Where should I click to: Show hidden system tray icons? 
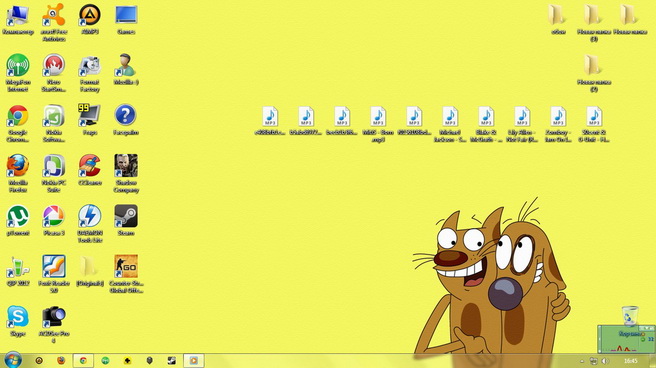coord(582,361)
